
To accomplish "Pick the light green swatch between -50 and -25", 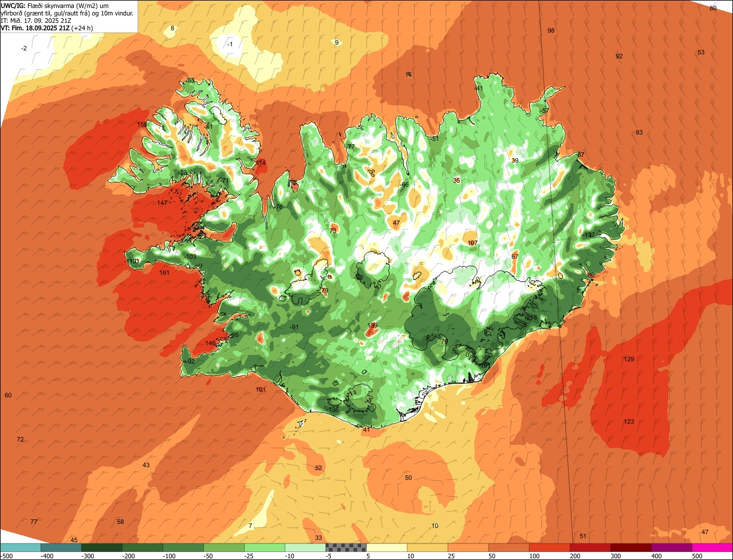I will 264,547.
